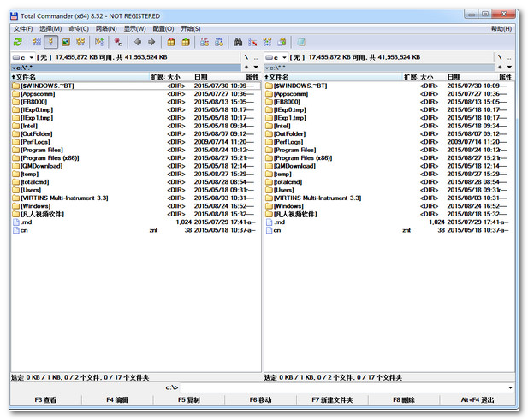Click the F8 删除 button

coord(404,400)
